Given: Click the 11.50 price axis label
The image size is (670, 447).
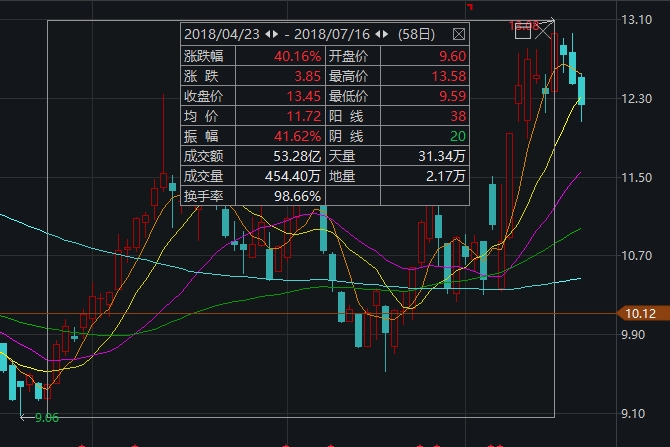Looking at the screenshot, I should coord(637,177).
